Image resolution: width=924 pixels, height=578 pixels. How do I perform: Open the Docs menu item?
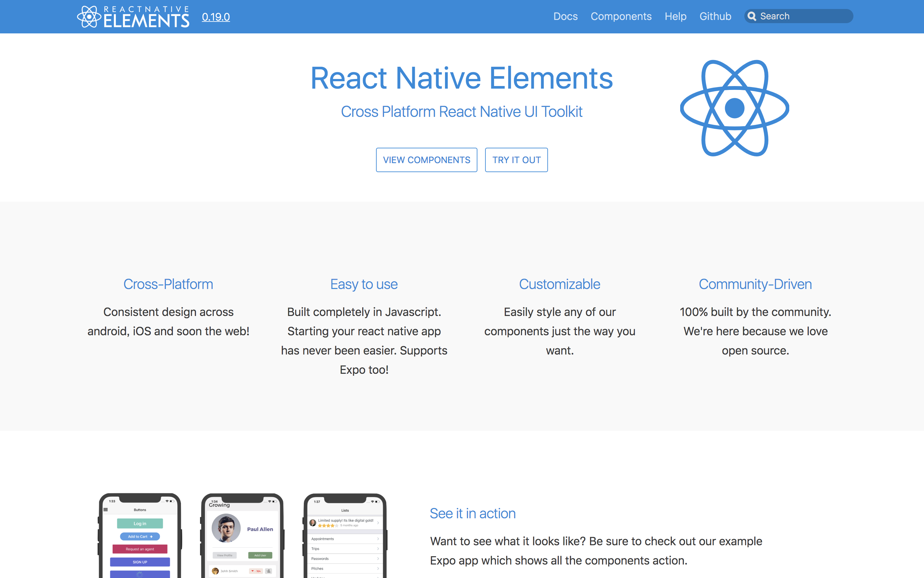[566, 16]
